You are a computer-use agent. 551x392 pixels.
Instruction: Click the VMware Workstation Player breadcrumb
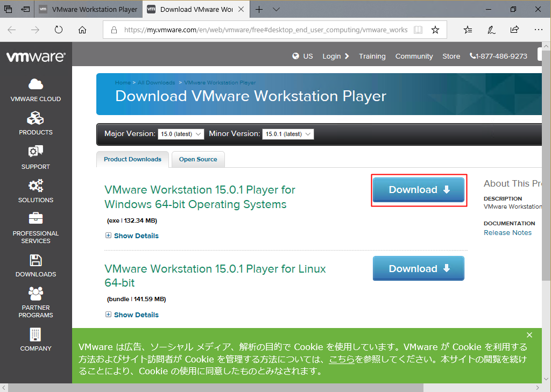click(x=220, y=83)
